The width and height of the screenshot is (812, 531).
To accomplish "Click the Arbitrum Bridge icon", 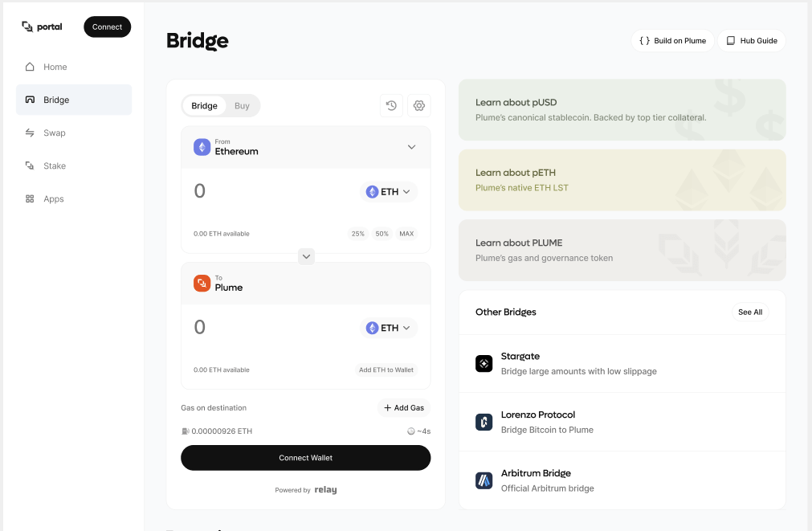I will click(x=484, y=480).
